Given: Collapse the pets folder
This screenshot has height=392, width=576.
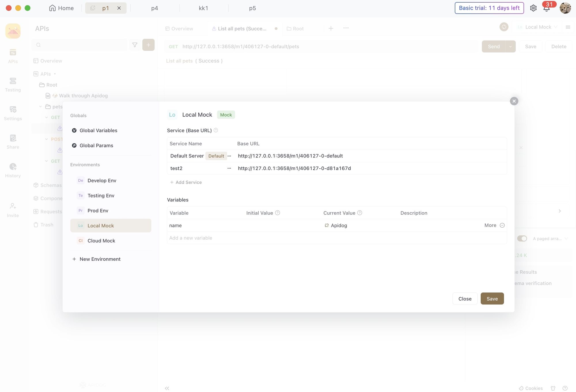Looking at the screenshot, I should (x=40, y=106).
